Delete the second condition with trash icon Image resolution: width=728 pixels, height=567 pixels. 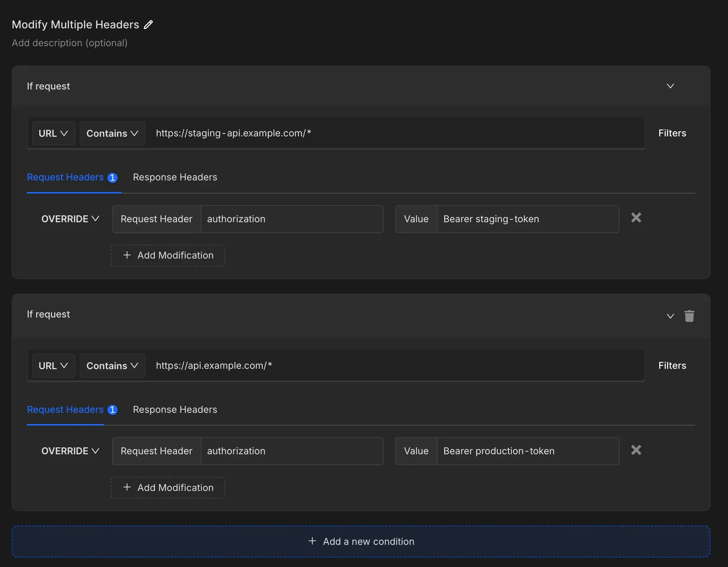coord(689,316)
